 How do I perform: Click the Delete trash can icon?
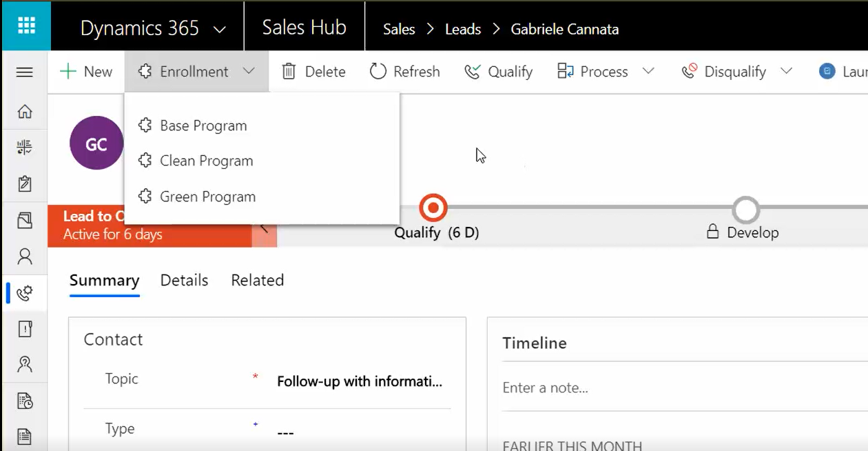[x=289, y=72]
